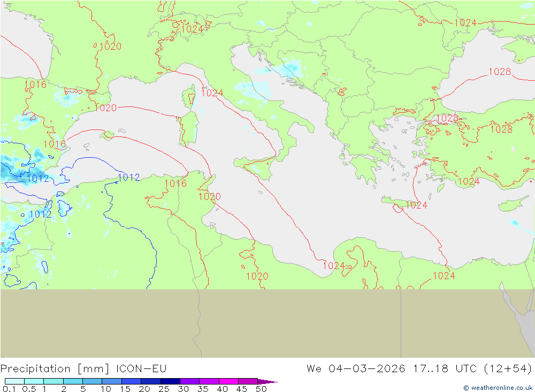Image resolution: width=535 pixels, height=392 pixels.
Task: Pick the darkest navy swatch between 25 and 30
Action: 170,381
